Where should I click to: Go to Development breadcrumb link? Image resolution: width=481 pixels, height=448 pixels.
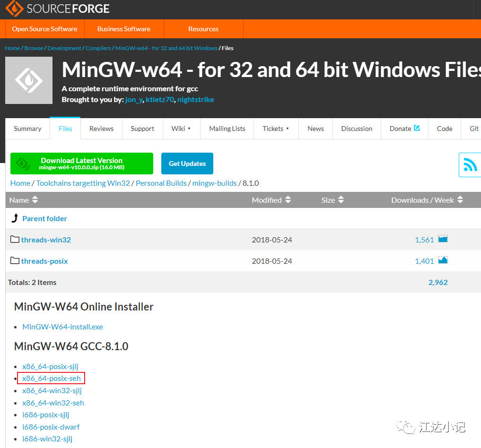tap(64, 48)
